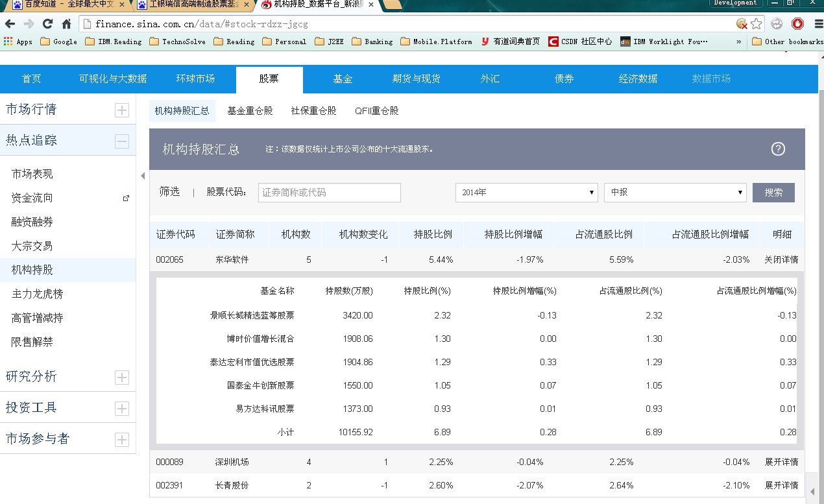The image size is (824, 504).
Task: Open the 有道词典首页 bookmark icon
Action: [x=485, y=42]
